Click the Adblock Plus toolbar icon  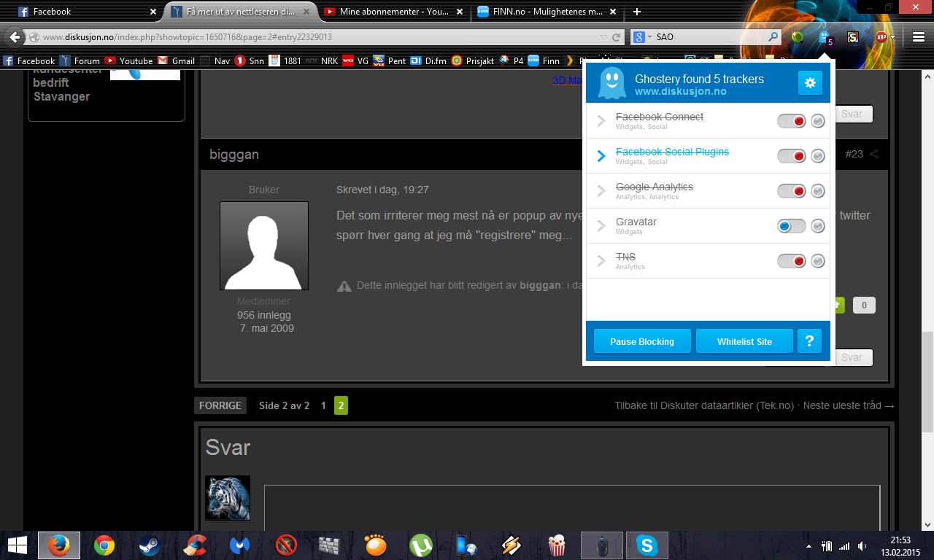(881, 37)
